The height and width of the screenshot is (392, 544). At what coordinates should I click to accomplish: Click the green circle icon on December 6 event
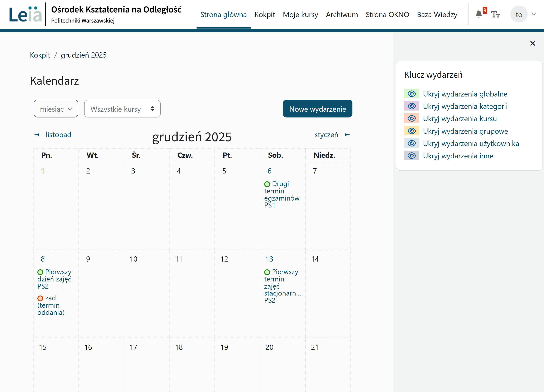click(x=267, y=184)
